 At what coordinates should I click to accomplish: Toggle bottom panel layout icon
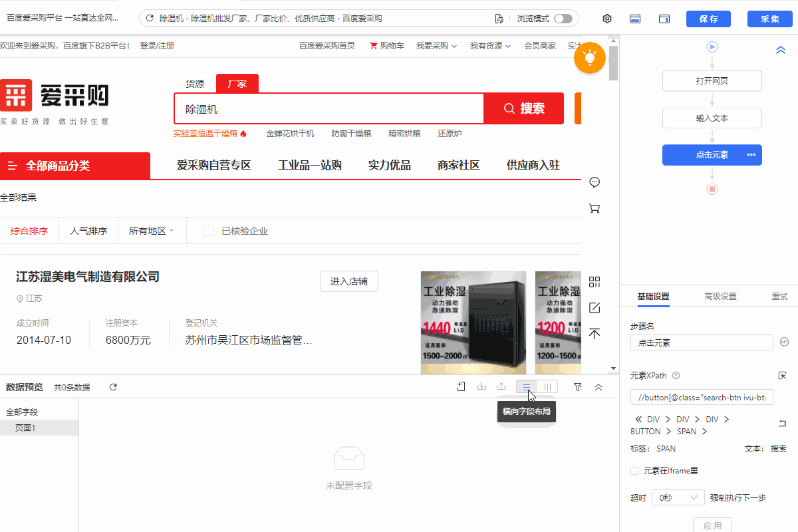pyautogui.click(x=635, y=19)
